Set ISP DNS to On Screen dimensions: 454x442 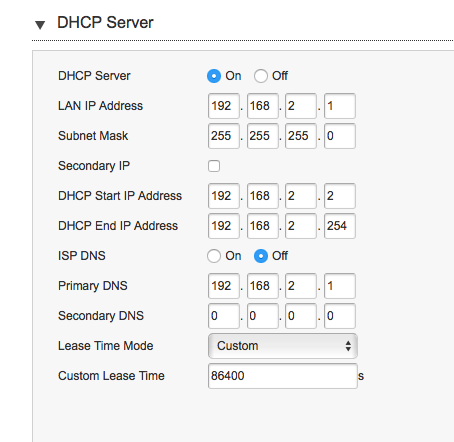tap(214, 256)
